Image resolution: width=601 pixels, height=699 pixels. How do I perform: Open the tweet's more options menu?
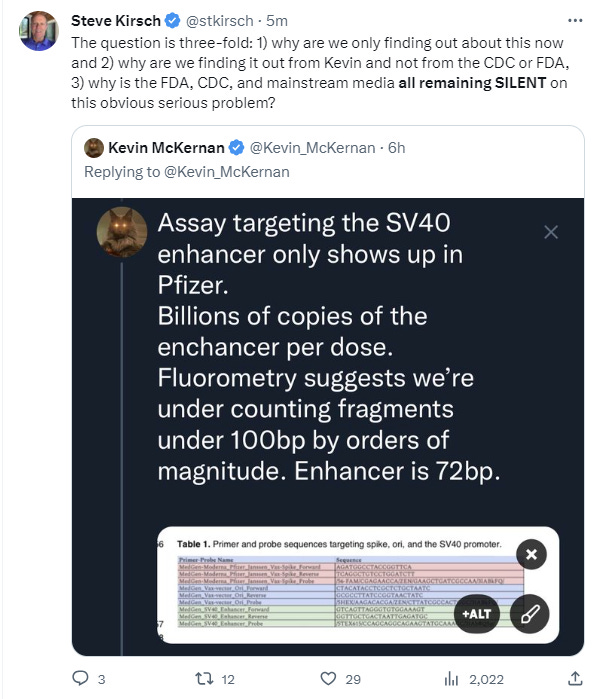[x=571, y=20]
